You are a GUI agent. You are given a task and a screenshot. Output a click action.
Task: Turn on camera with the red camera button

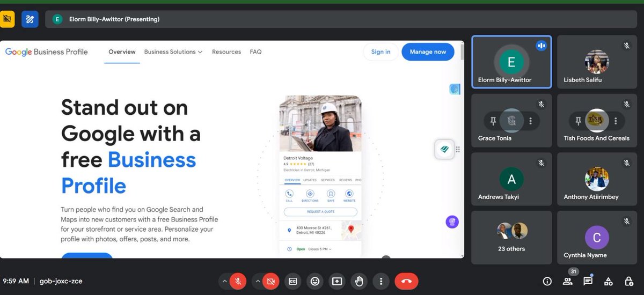tap(271, 281)
